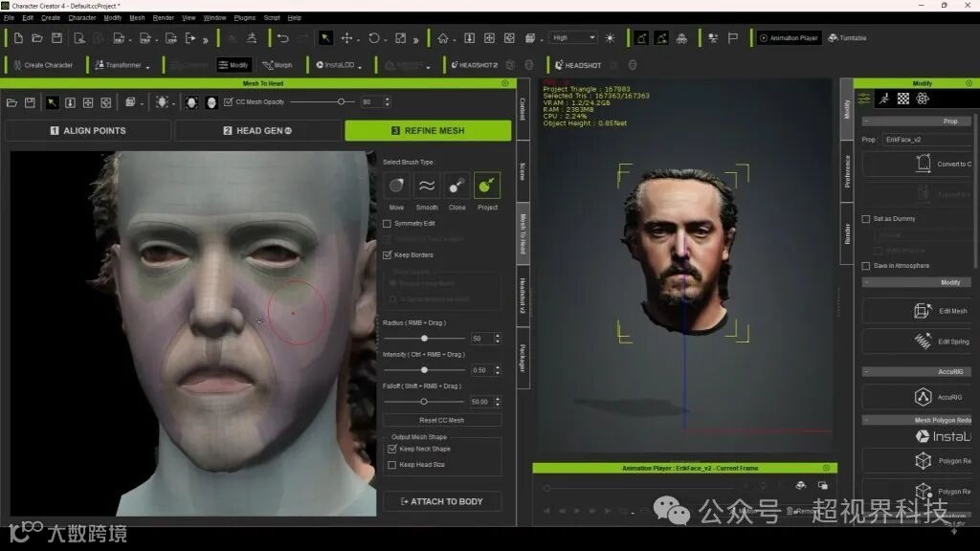Open the running-figure Motion tab icon
The width and height of the screenshot is (980, 551).
(x=883, y=99)
